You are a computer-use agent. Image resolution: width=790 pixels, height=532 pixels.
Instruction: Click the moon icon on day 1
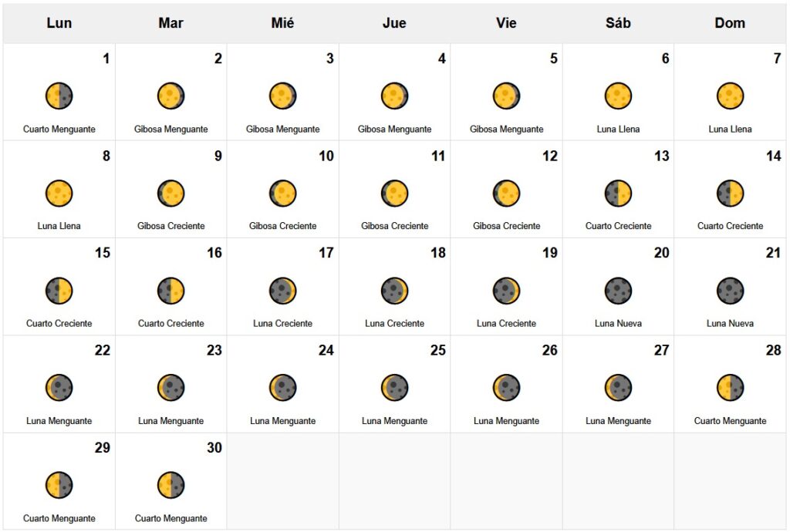click(x=59, y=96)
